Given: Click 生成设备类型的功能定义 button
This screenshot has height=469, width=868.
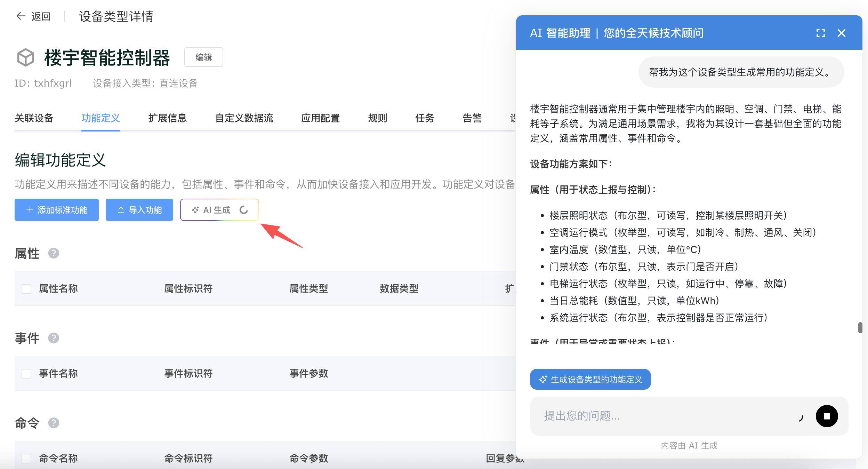Looking at the screenshot, I should coord(590,379).
